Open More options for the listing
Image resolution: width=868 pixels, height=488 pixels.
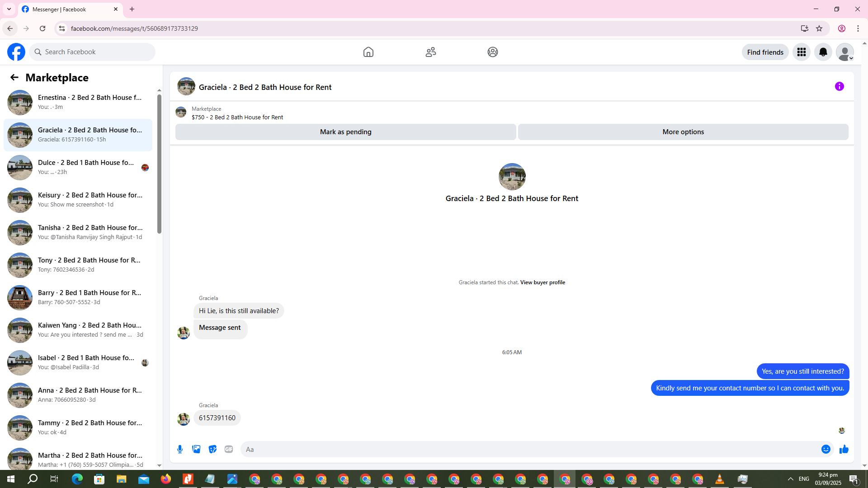coord(683,132)
